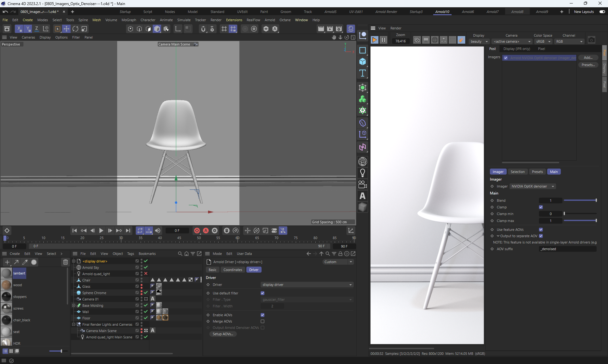Image resolution: width=608 pixels, height=364 pixels.
Task: Start the IPR render play button
Action: coord(374,40)
